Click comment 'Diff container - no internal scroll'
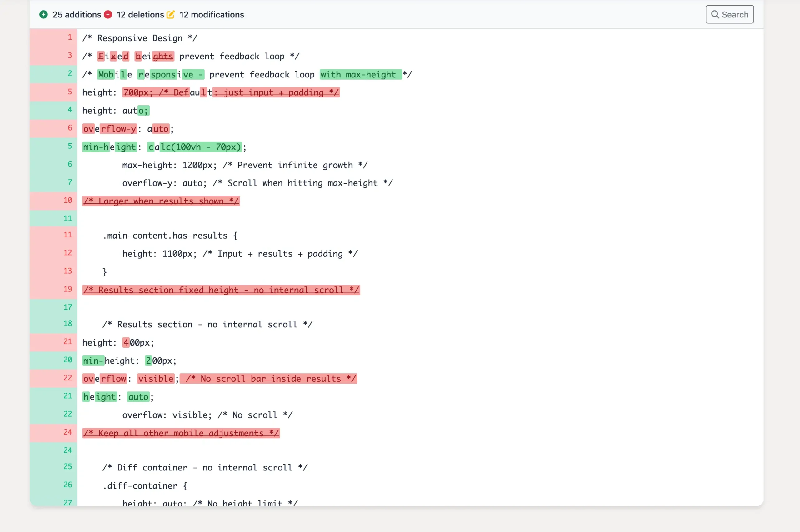The width and height of the screenshot is (800, 532). coord(205,468)
